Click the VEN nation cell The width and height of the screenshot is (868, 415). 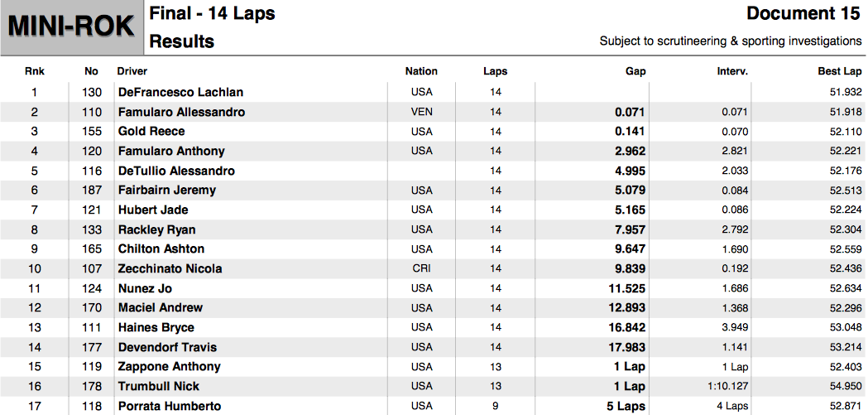pyautogui.click(x=422, y=112)
